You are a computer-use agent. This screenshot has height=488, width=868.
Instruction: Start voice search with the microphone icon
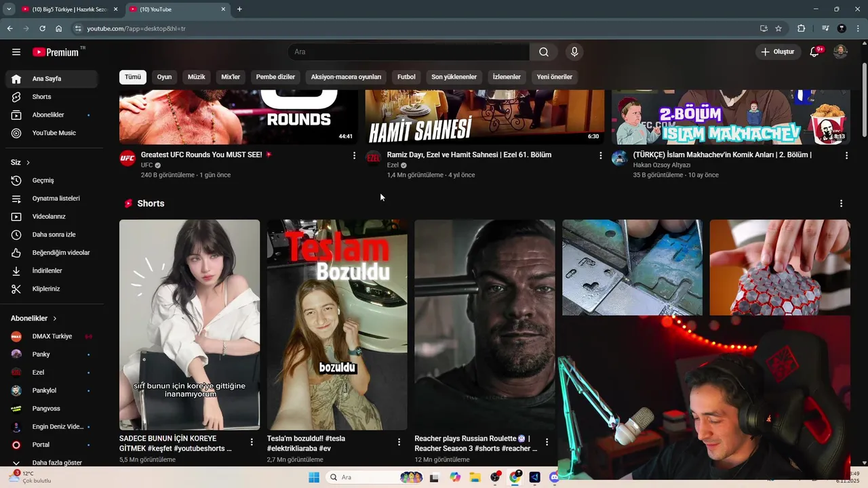coord(574,52)
